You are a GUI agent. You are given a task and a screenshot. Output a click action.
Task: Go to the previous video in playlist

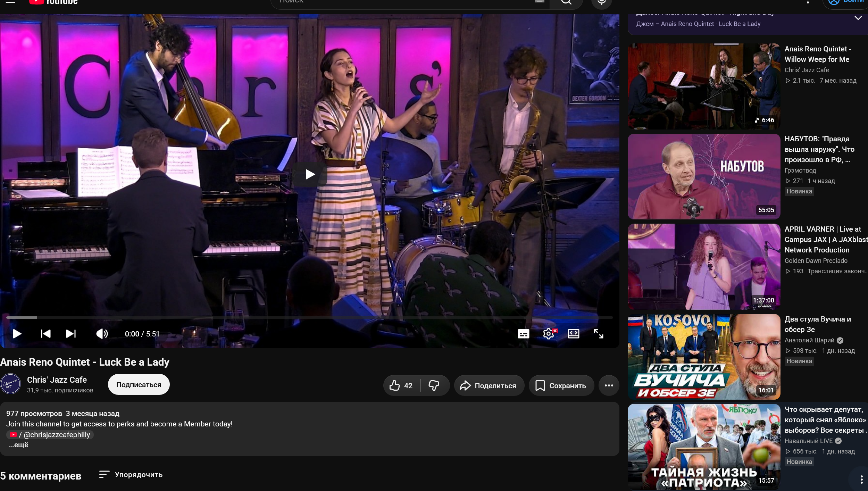[46, 334]
